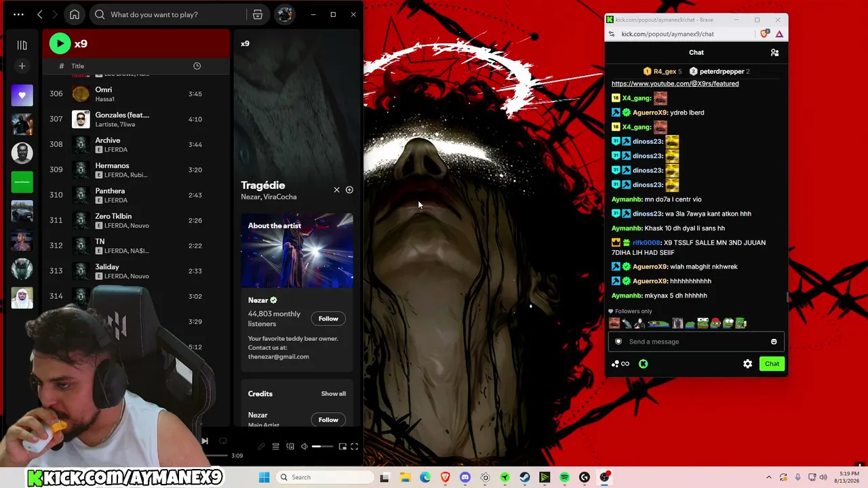
Task: Mute Spotify with the speaker icon
Action: pyautogui.click(x=304, y=447)
